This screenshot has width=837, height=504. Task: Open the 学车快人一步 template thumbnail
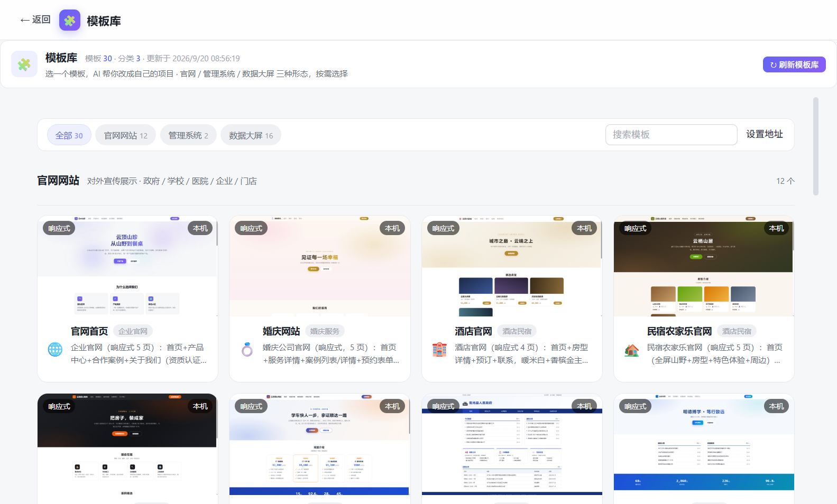coord(320,444)
